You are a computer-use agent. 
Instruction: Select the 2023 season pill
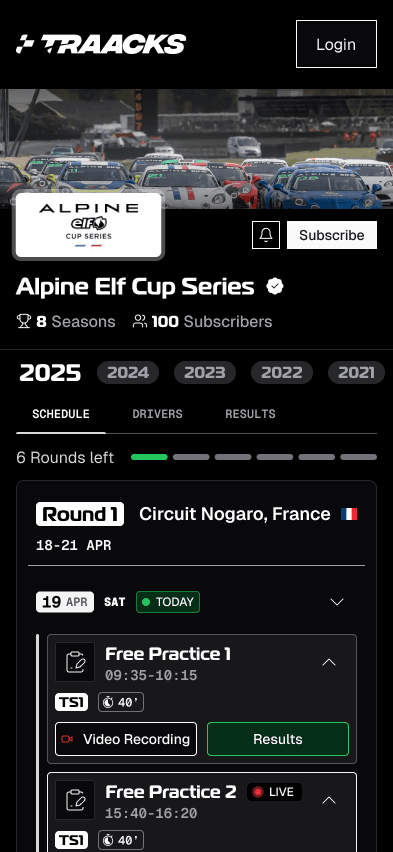[x=205, y=372]
